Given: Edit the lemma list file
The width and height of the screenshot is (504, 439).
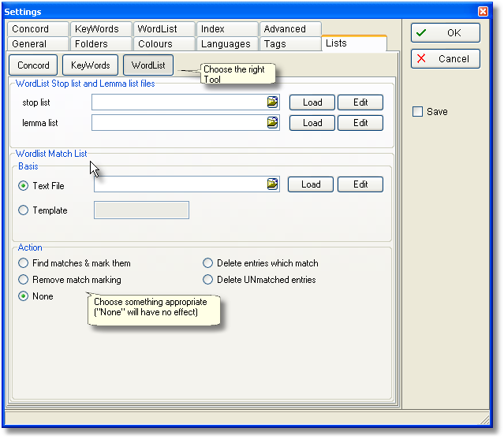Looking at the screenshot, I should (360, 123).
